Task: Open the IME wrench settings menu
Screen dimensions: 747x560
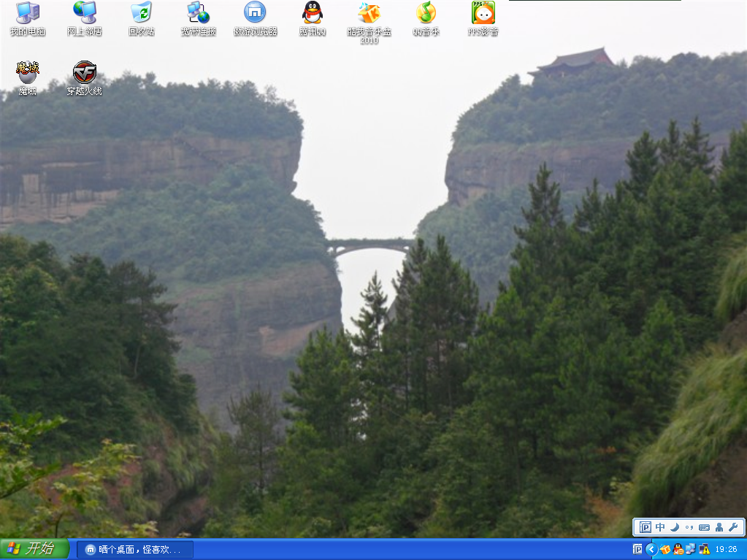Action: (733, 527)
